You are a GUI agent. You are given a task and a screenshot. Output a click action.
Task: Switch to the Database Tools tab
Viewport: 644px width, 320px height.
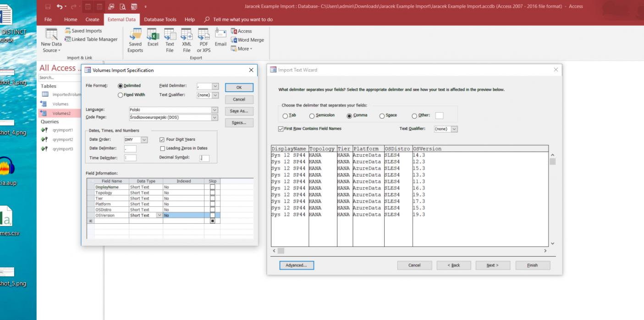[160, 20]
